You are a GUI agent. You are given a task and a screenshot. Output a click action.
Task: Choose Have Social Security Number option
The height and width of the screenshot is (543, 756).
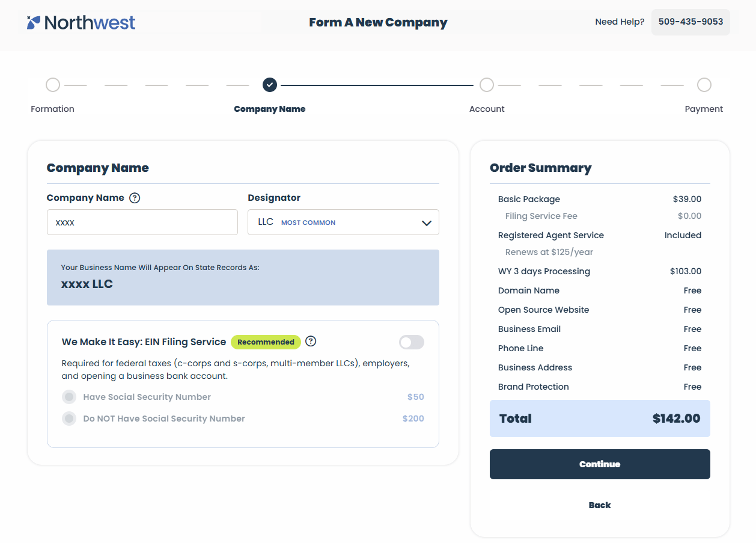click(69, 397)
